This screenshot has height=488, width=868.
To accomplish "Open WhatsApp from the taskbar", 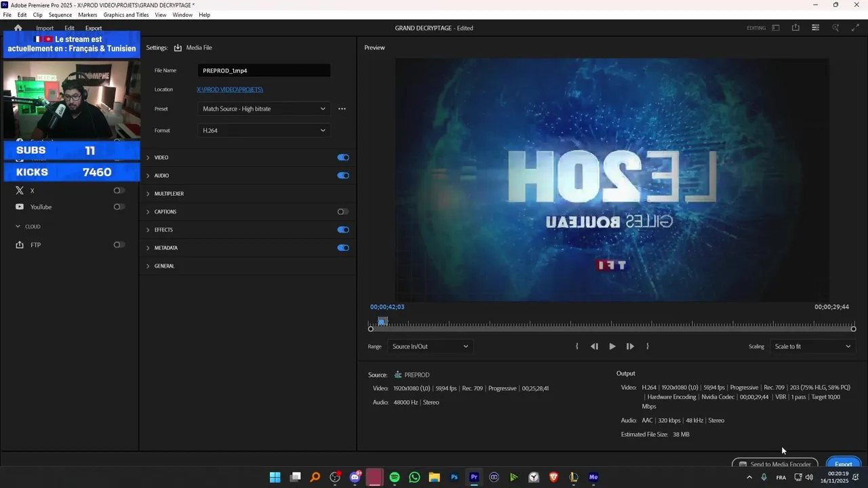I will point(414,477).
